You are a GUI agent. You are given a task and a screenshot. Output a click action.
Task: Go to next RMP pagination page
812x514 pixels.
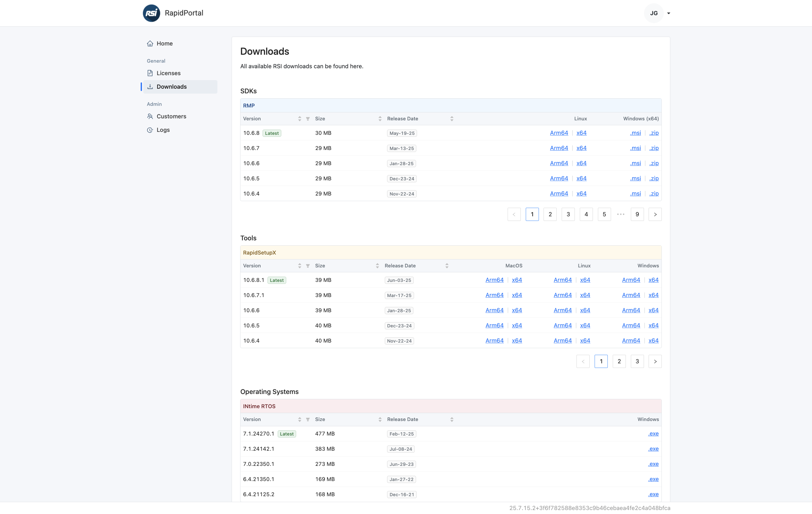click(x=655, y=214)
